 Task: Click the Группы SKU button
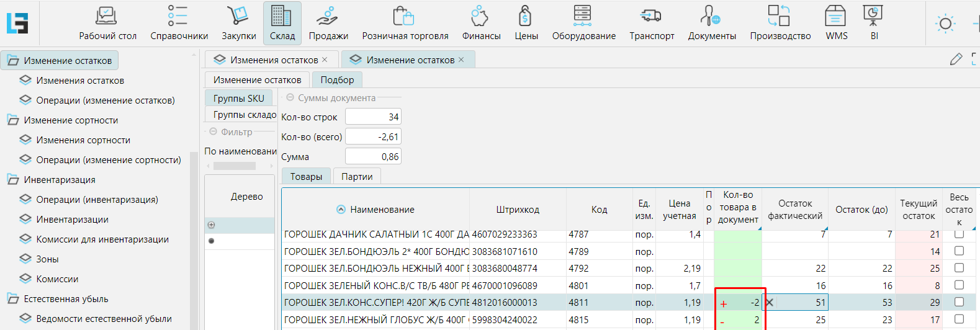click(x=239, y=98)
